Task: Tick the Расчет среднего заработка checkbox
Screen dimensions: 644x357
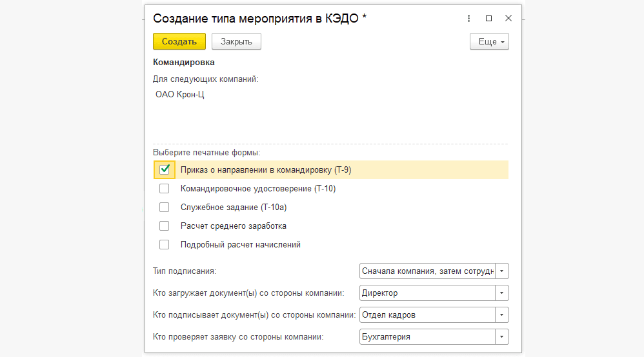Action: point(165,226)
